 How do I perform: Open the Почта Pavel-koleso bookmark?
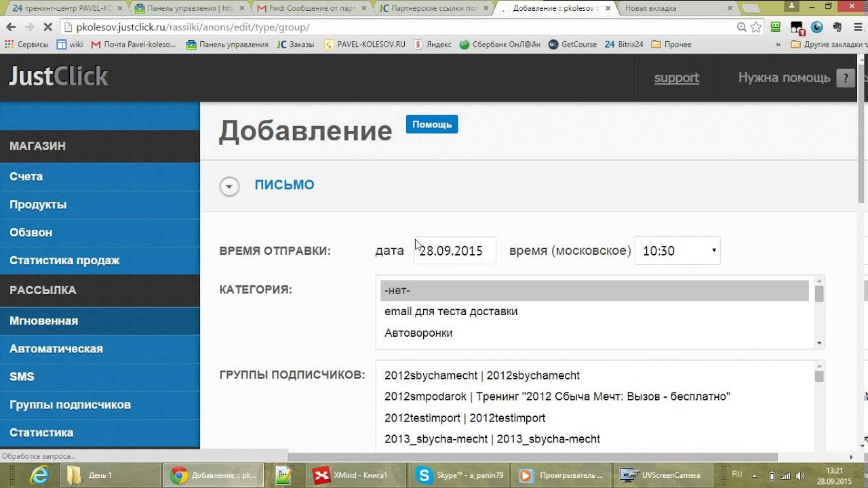[134, 44]
